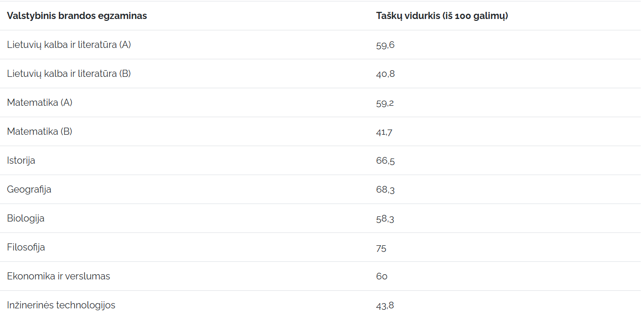This screenshot has width=644, height=315.
Task: Click the score value 40,8
Action: (385, 74)
